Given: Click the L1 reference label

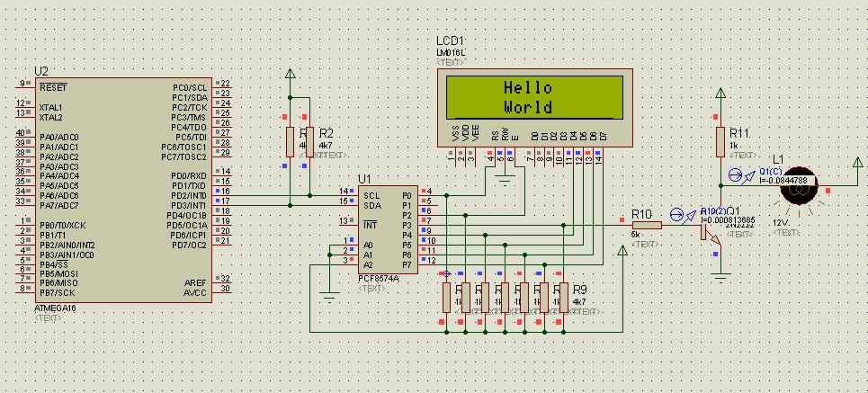Looking at the screenshot, I should 778,160.
